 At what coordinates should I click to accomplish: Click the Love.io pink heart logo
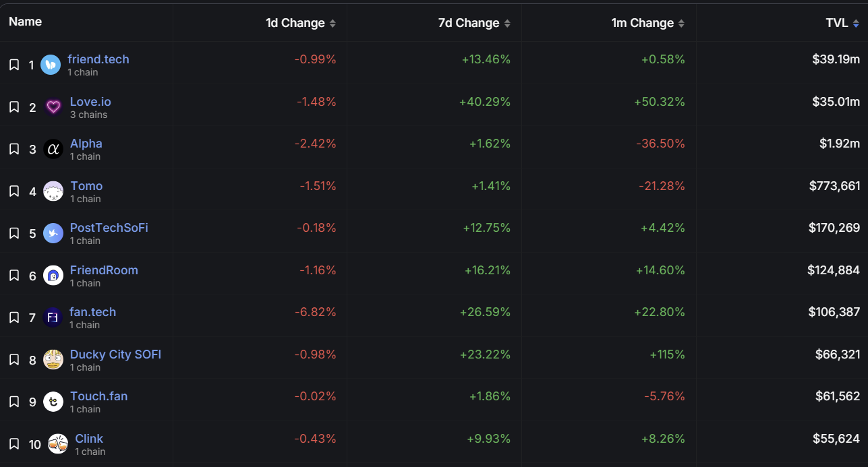(53, 107)
